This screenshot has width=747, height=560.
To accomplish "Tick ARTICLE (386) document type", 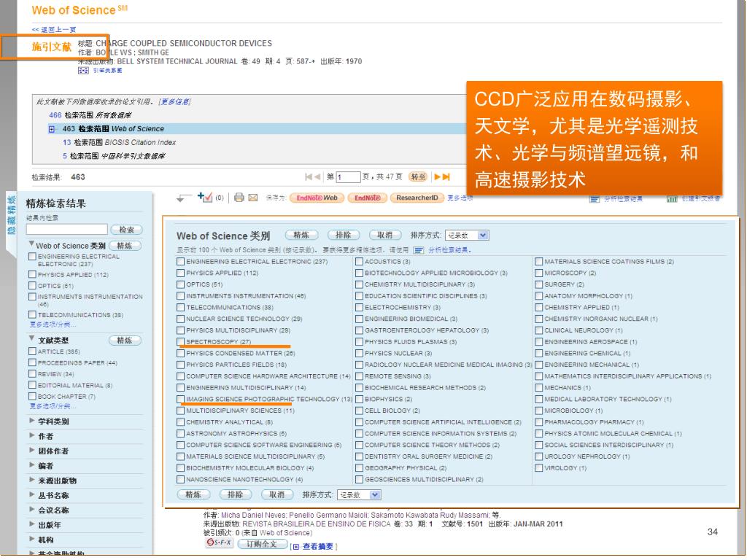I will coord(32,351).
